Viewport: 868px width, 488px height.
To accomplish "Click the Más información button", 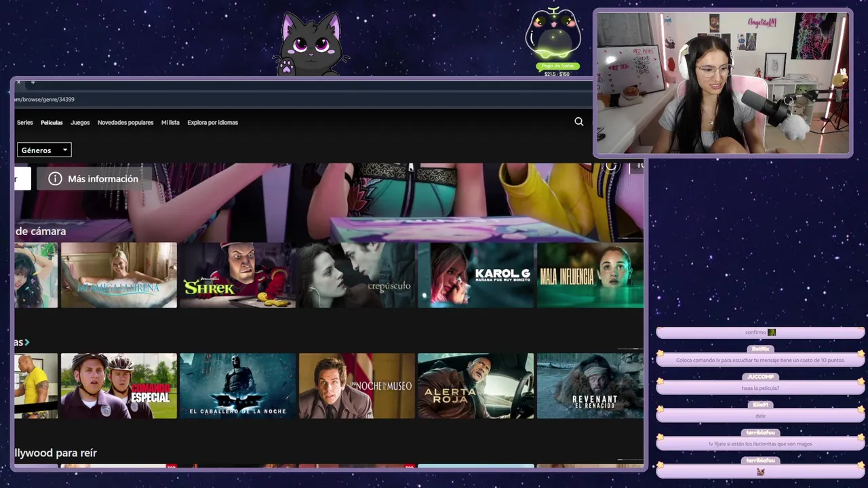I will click(x=94, y=179).
